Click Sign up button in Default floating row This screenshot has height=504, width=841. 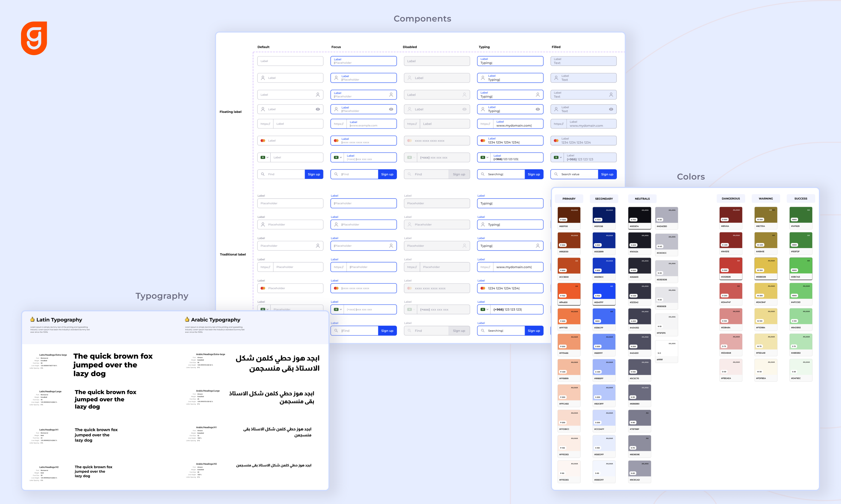[x=314, y=174]
